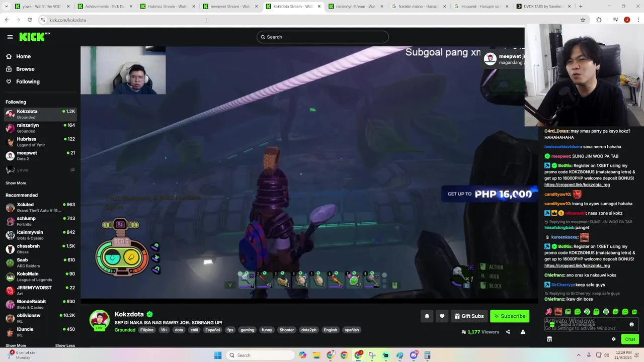
Task: Open Calculator from taskbar
Action: click(427, 355)
